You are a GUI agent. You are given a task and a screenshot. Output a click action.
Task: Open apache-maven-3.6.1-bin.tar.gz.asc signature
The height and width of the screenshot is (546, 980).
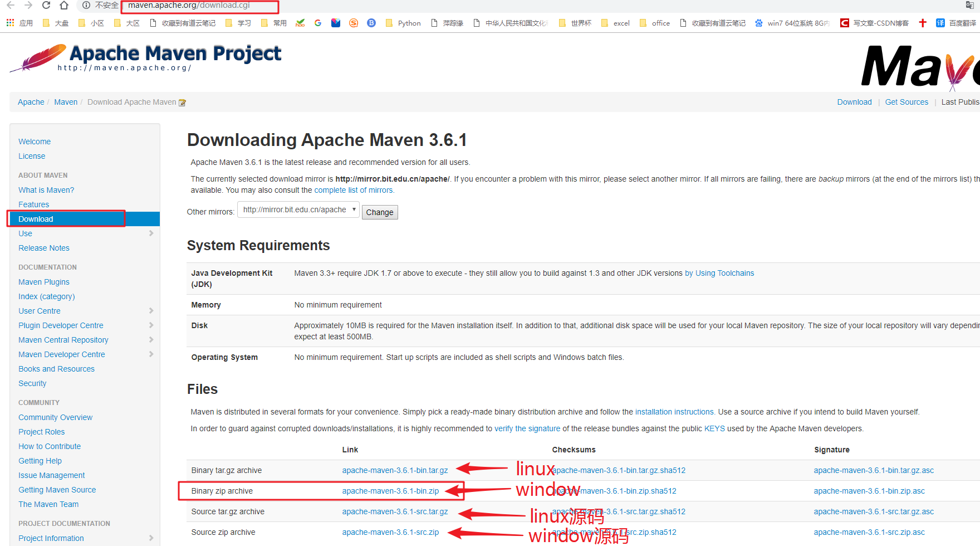click(x=874, y=470)
